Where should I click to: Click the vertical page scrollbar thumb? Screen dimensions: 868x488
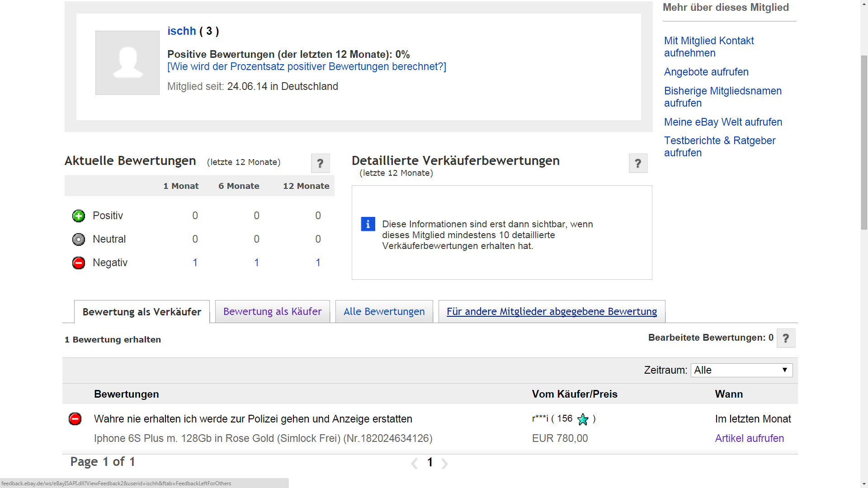[x=864, y=142]
